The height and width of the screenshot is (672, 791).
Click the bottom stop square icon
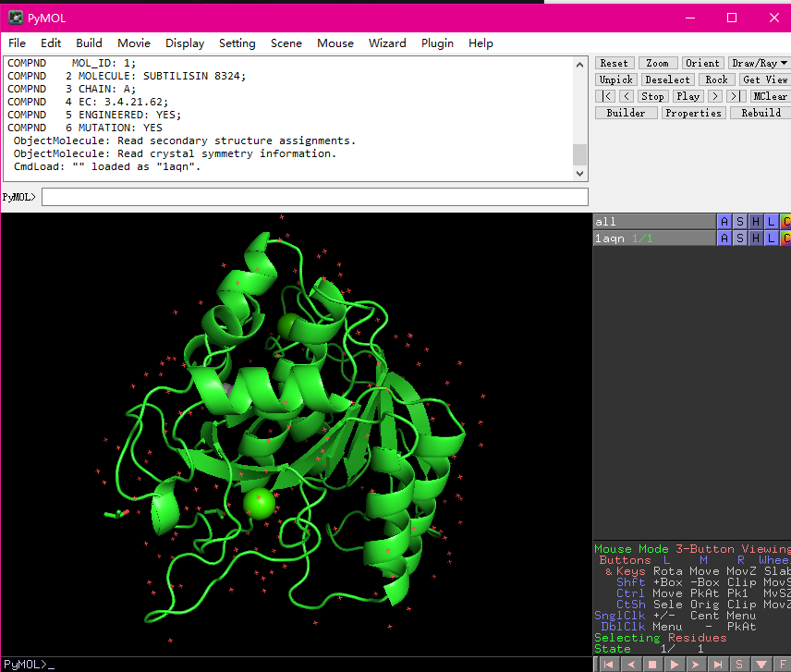pos(652,664)
